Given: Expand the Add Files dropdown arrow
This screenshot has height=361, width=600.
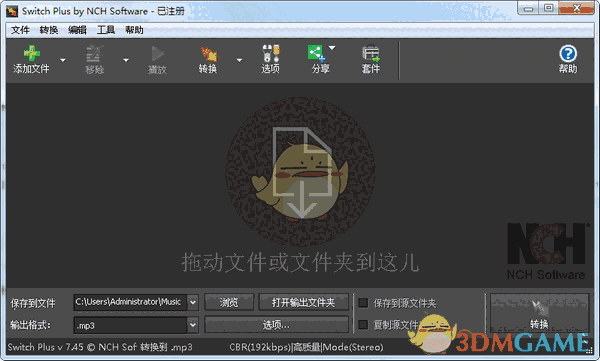Looking at the screenshot, I should [63, 60].
